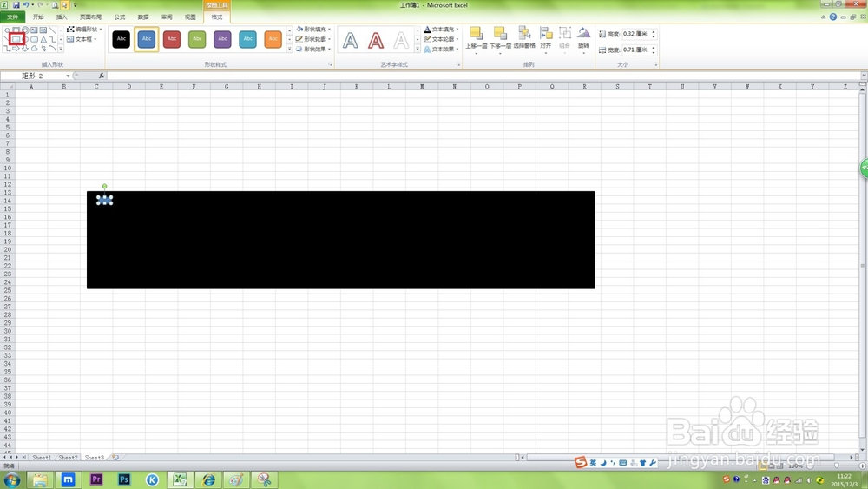Expand the shapes gallery more arrow
The image size is (868, 489).
tap(61, 49)
